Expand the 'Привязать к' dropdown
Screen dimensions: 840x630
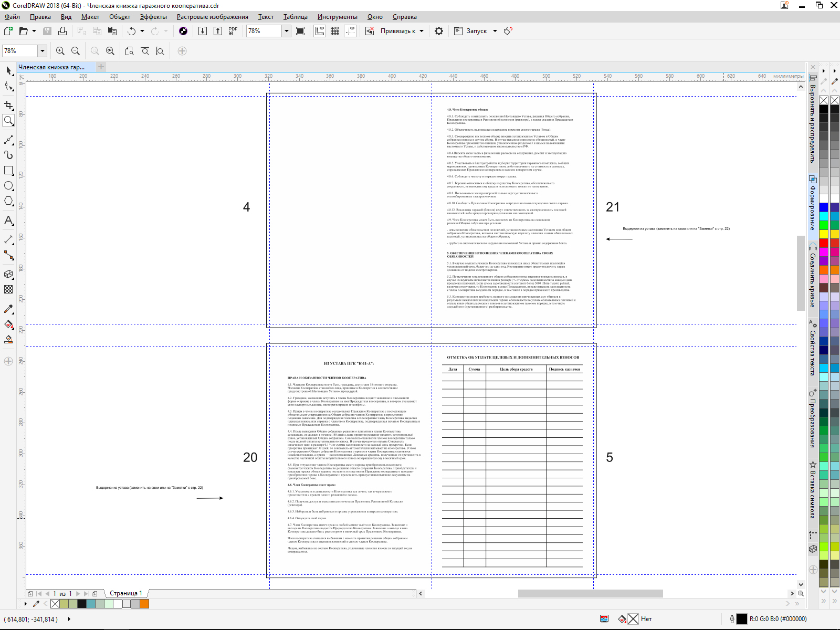click(421, 31)
